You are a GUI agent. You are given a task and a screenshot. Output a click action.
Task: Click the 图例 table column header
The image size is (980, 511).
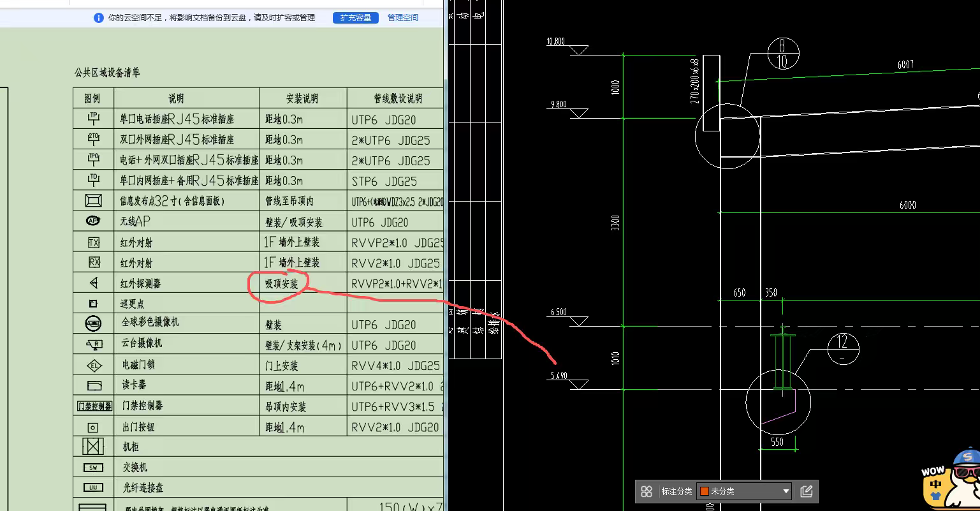[x=93, y=99]
